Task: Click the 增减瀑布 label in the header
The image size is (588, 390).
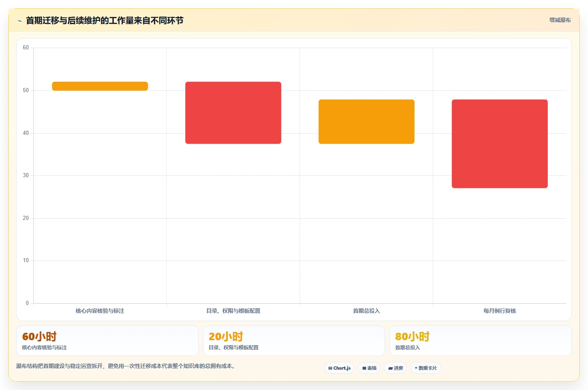Action: (560, 20)
